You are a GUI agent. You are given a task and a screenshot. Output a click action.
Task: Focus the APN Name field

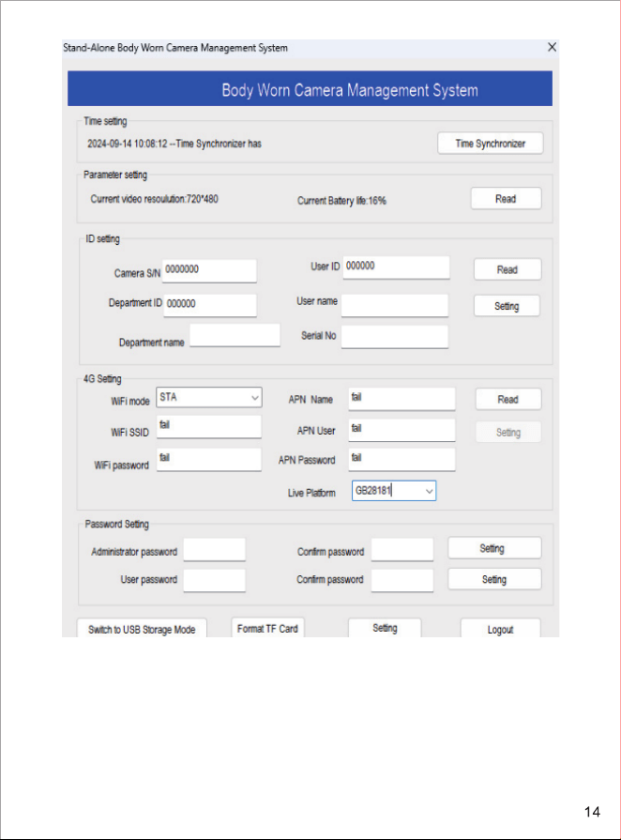(401, 399)
